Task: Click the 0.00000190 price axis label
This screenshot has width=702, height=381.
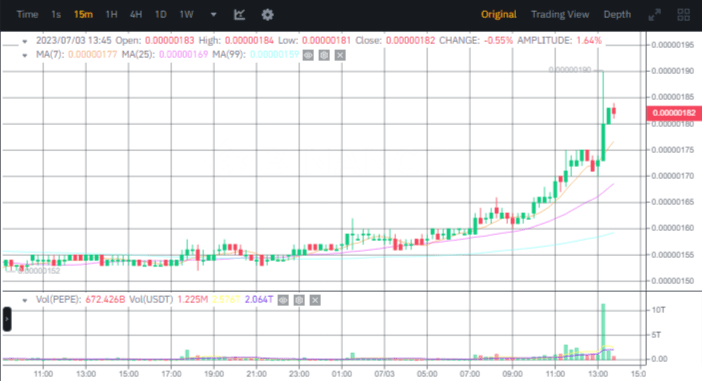Action: [672, 71]
